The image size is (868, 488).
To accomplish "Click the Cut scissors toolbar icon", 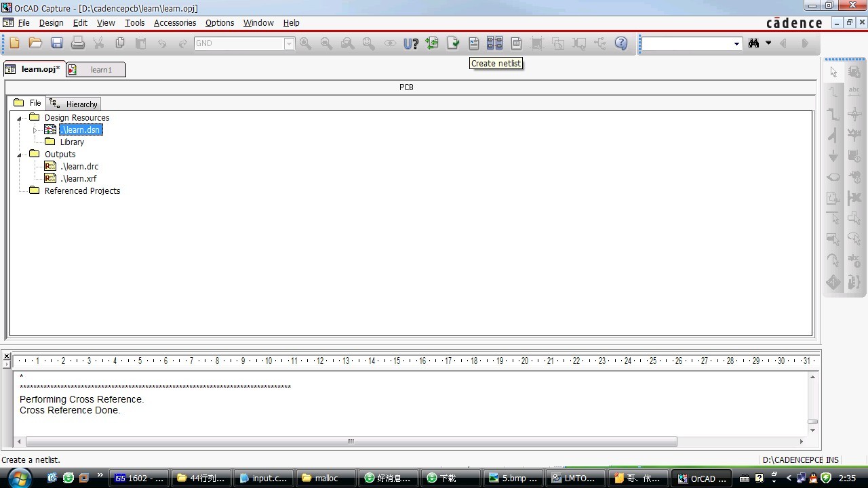I will click(x=99, y=43).
